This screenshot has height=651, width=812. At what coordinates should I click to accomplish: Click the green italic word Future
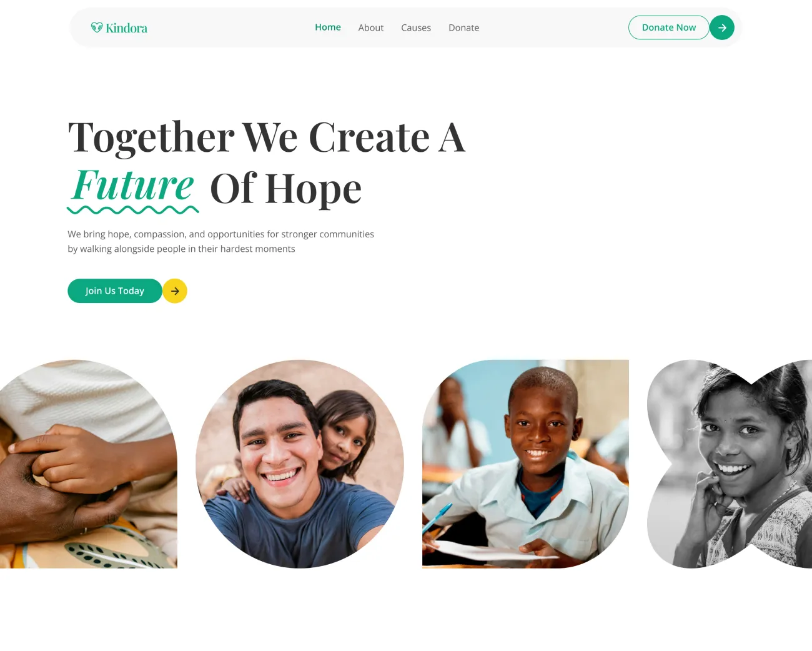click(x=133, y=185)
